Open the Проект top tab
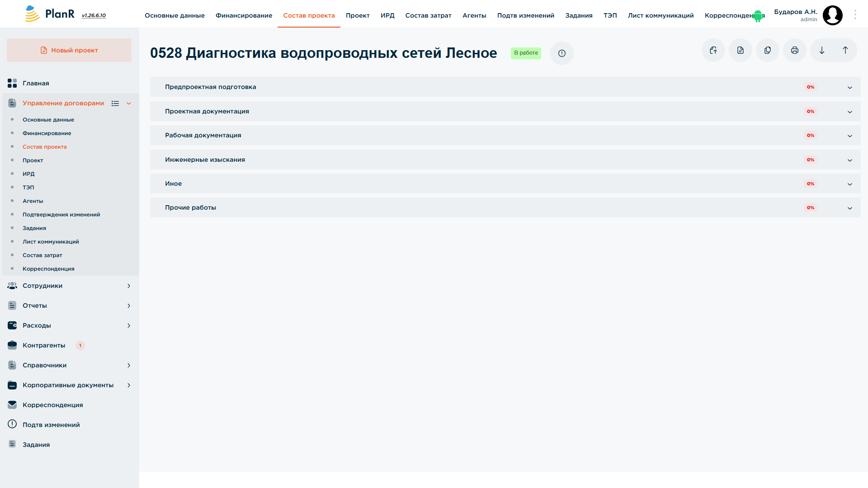868x488 pixels. coord(358,15)
